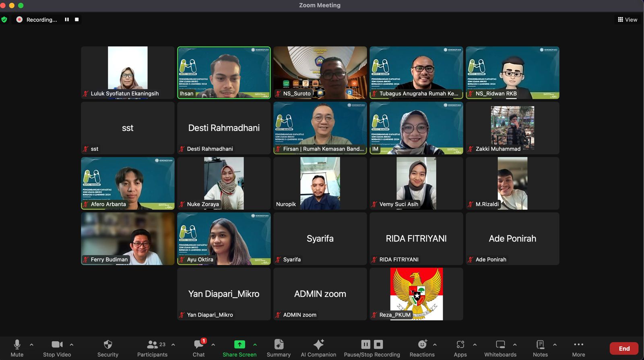Screen dimensions: 644x360
Task: Open Whiteboards
Action: (500, 348)
